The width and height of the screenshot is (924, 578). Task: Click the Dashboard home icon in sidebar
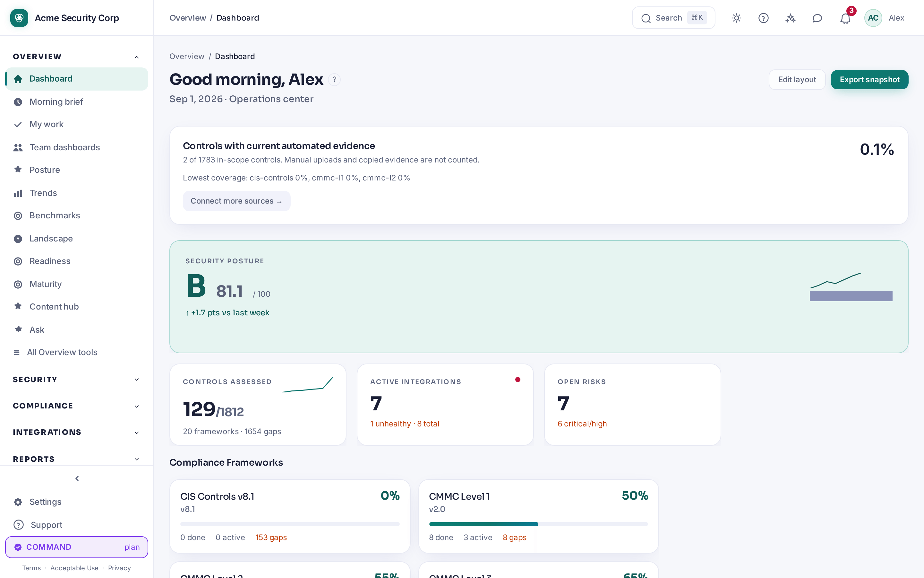(x=18, y=79)
